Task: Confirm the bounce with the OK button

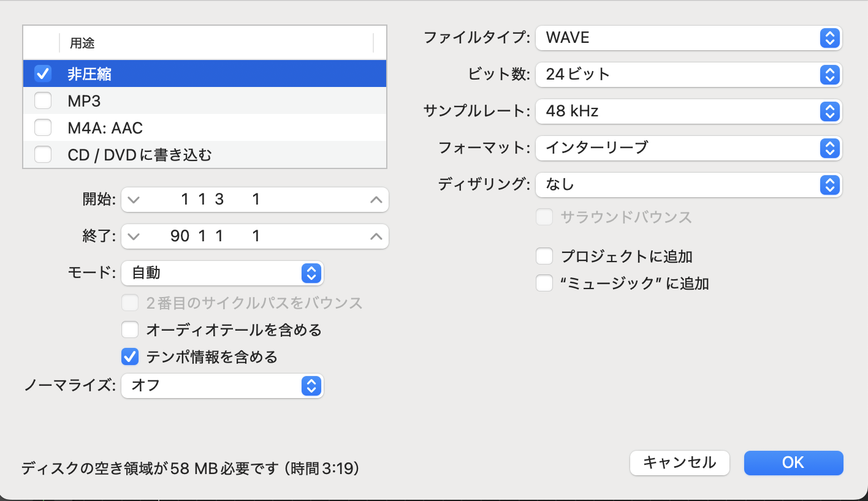Action: [x=793, y=462]
